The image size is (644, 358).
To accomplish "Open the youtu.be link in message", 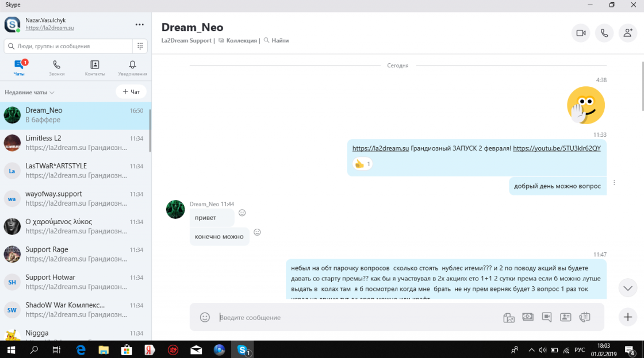I will [x=557, y=148].
